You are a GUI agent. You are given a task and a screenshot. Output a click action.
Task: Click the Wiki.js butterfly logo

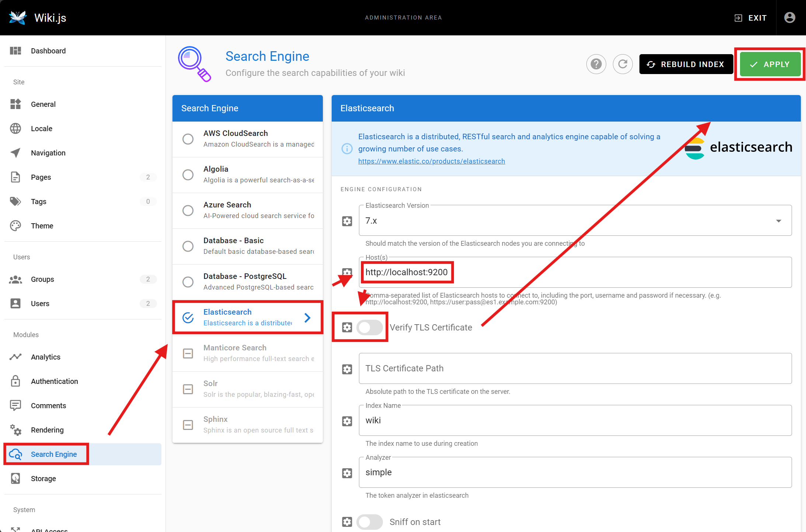click(18, 17)
